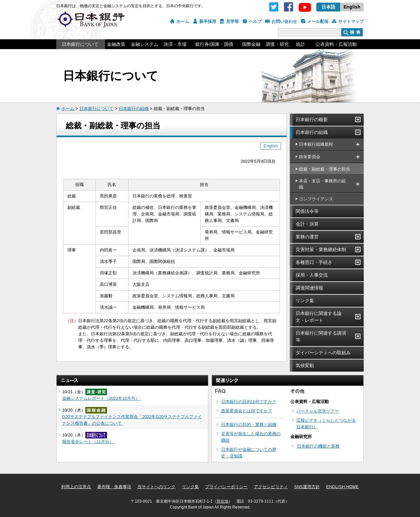Expand the 日本銀行に関連する論文・レポート section

(358, 317)
